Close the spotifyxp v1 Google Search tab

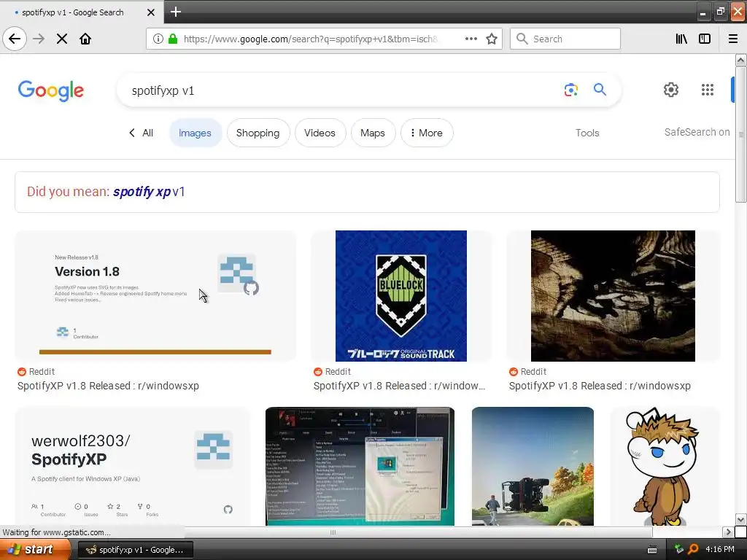tap(151, 12)
